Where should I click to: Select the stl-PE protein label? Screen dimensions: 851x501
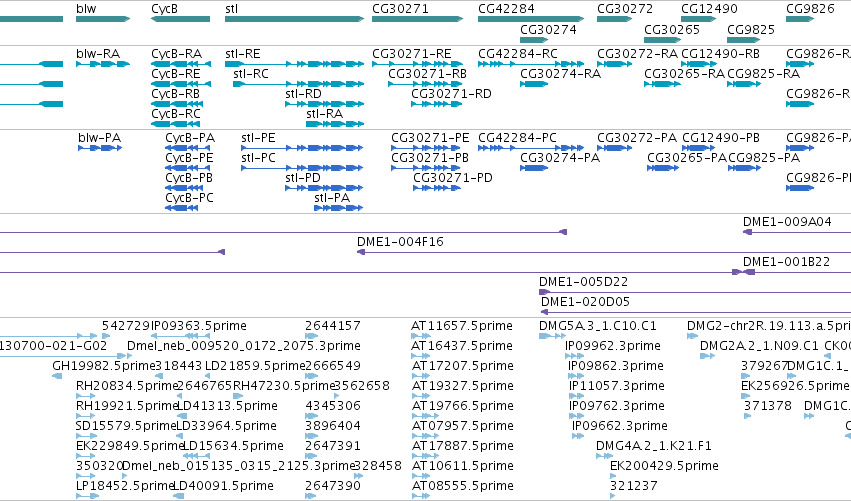tap(258, 137)
